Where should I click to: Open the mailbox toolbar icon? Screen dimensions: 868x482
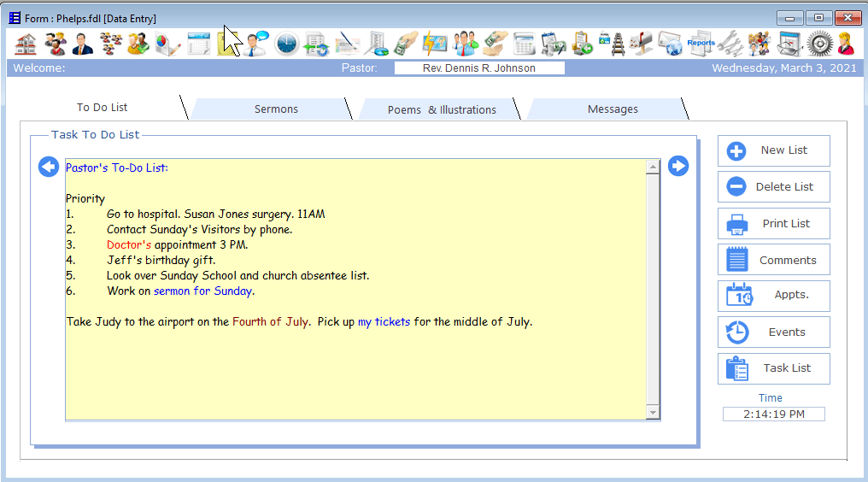pyautogui.click(x=642, y=44)
